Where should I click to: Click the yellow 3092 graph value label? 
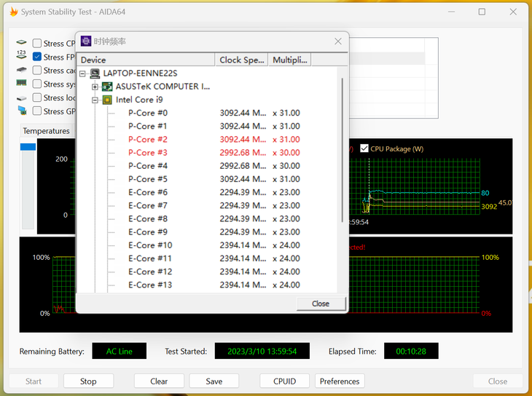click(x=489, y=207)
